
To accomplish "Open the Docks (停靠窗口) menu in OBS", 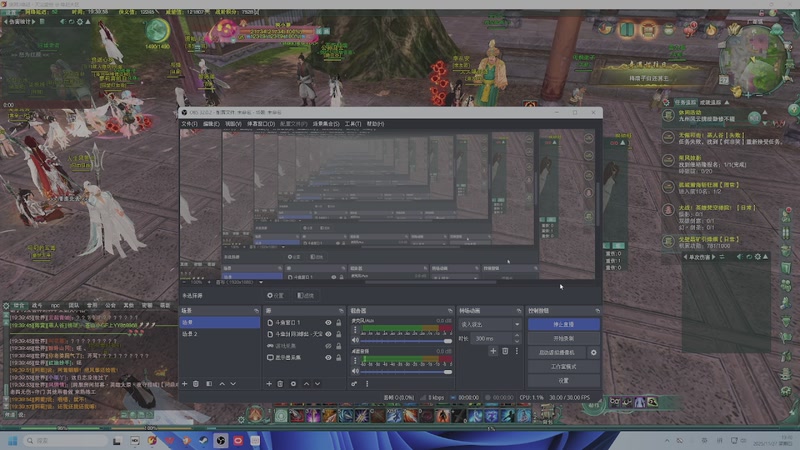I will pos(261,124).
